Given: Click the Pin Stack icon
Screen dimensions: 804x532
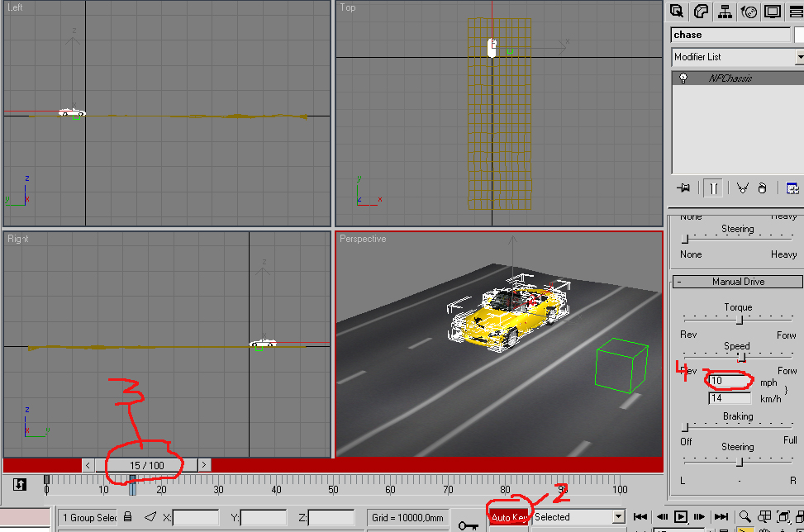Looking at the screenshot, I should pos(683,188).
